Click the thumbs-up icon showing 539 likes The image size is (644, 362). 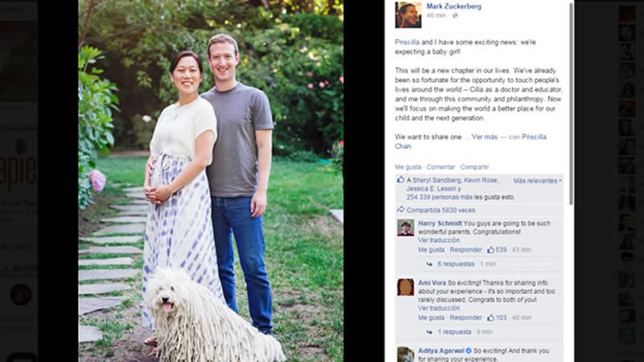(490, 249)
